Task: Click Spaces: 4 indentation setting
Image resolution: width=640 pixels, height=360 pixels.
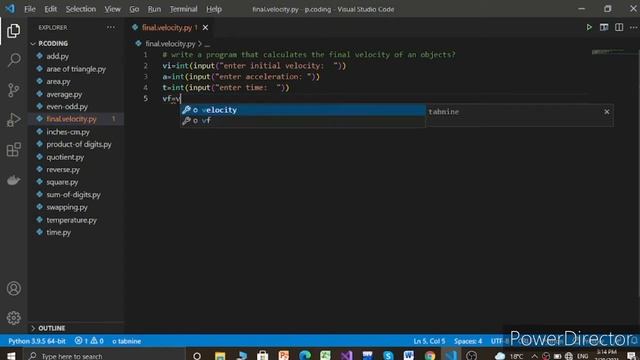Action: point(468,341)
